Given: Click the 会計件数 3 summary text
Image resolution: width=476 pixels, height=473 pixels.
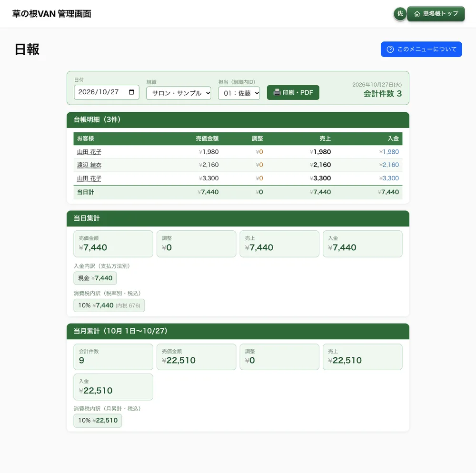Looking at the screenshot, I should point(383,94).
